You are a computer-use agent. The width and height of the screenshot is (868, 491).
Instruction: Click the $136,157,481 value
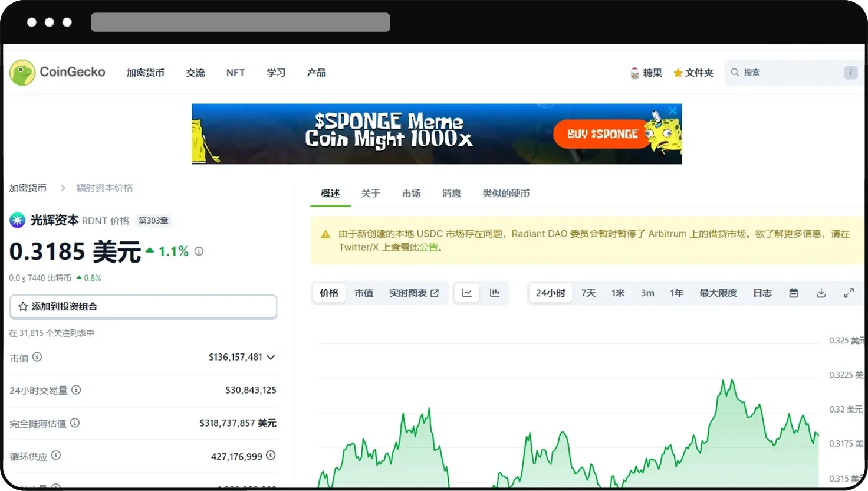(235, 357)
